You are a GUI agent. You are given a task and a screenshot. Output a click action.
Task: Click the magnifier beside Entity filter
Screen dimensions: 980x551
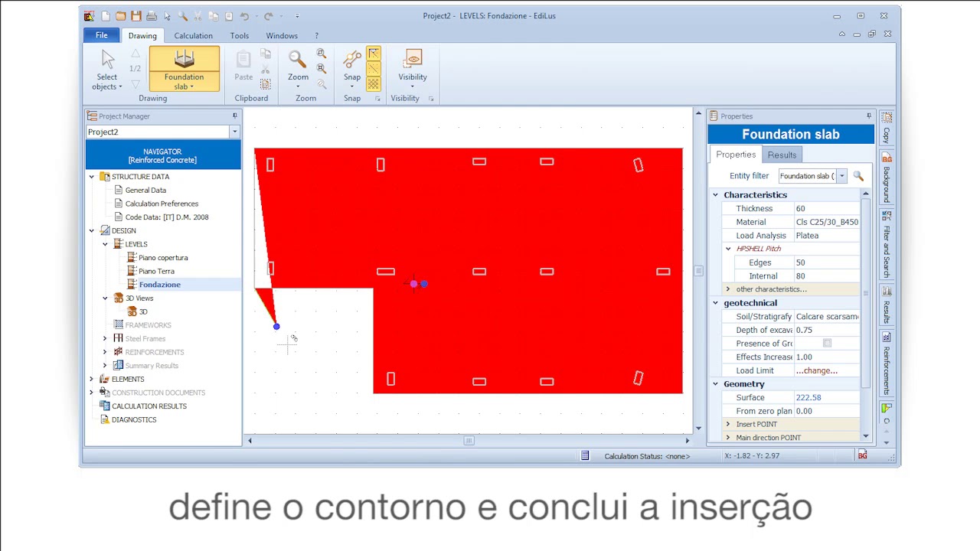click(x=858, y=176)
